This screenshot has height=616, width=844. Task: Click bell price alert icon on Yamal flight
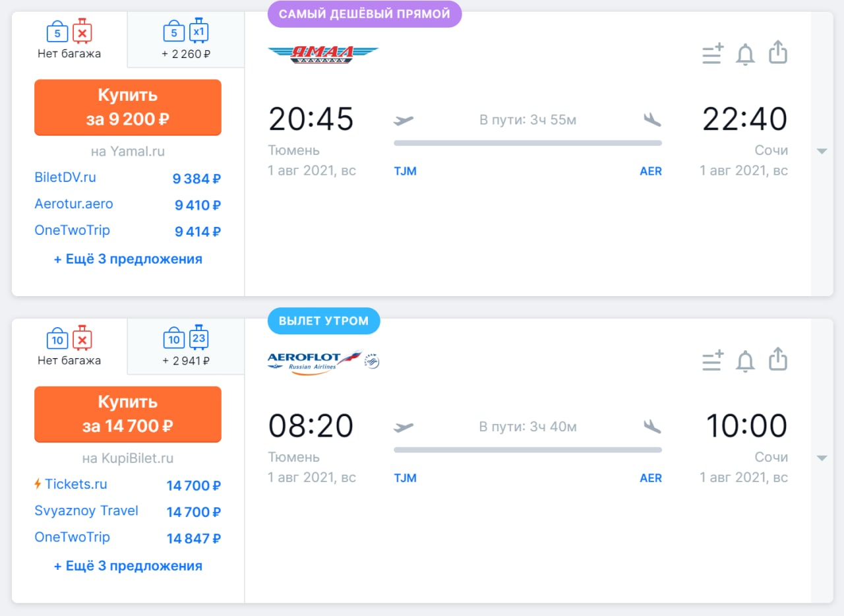(745, 54)
